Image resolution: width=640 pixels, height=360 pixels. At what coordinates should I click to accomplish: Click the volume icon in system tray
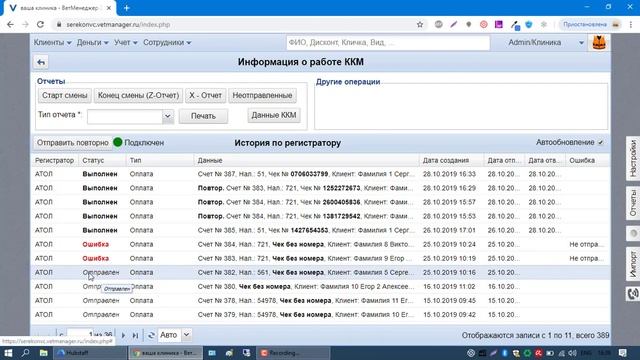click(x=572, y=353)
